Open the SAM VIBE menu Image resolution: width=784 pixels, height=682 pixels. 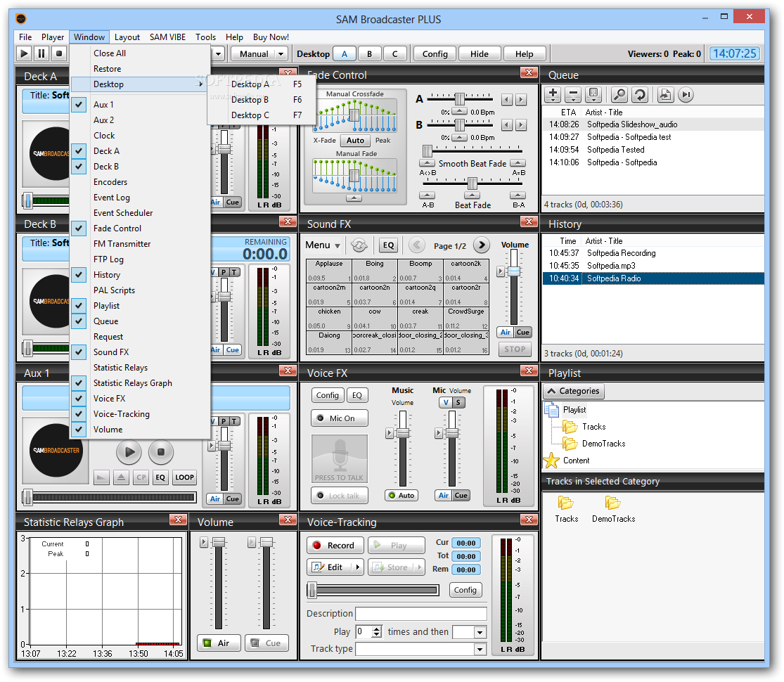167,37
